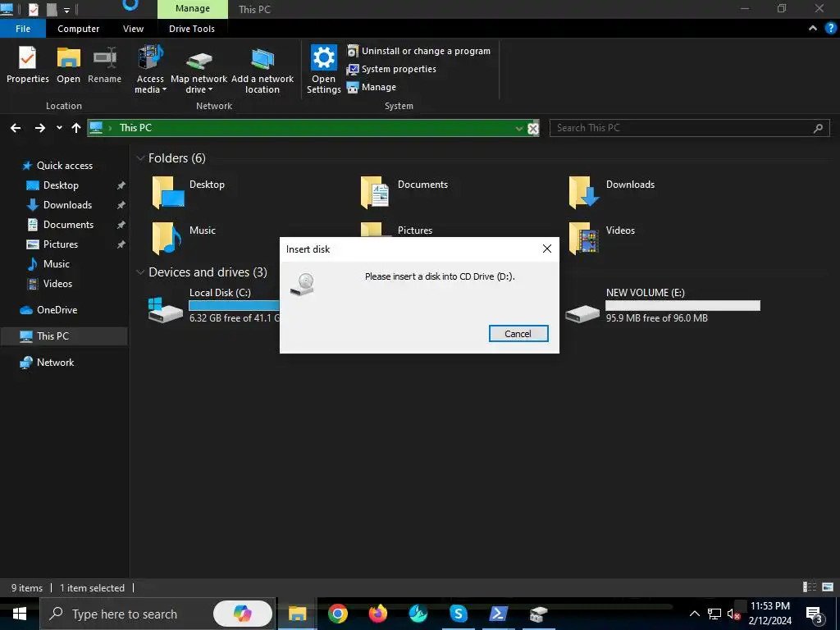Select the Downloads folder icon
Image resolution: width=840 pixels, height=630 pixels.
[x=583, y=192]
